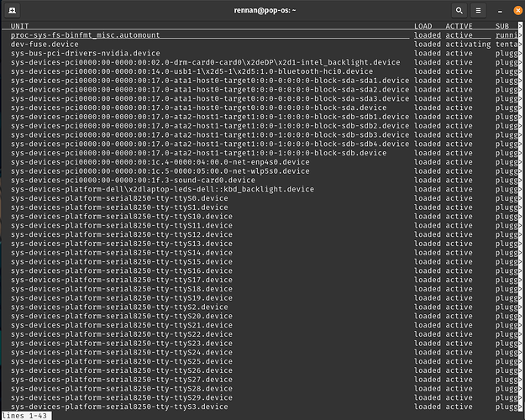Image resolution: width=525 pixels, height=420 pixels.
Task: Open the terminal search tool
Action: [x=459, y=10]
